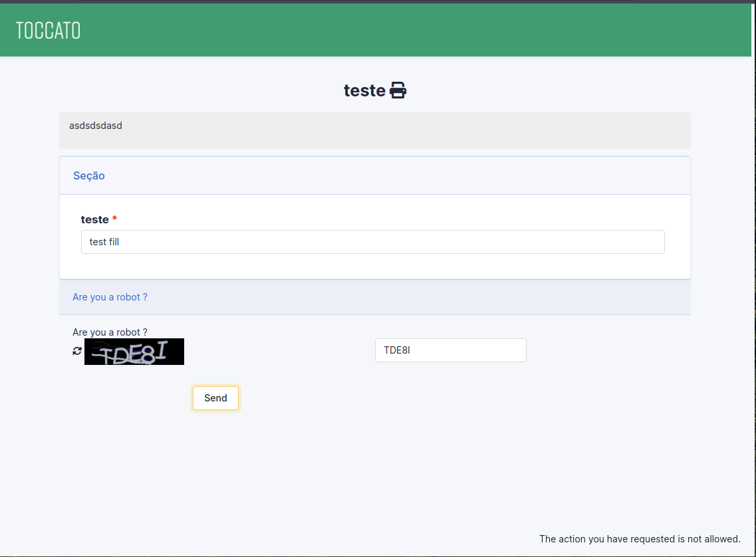The width and height of the screenshot is (756, 557).
Task: Collapse the 'Are you a robot ?' section header
Action: [x=110, y=297]
